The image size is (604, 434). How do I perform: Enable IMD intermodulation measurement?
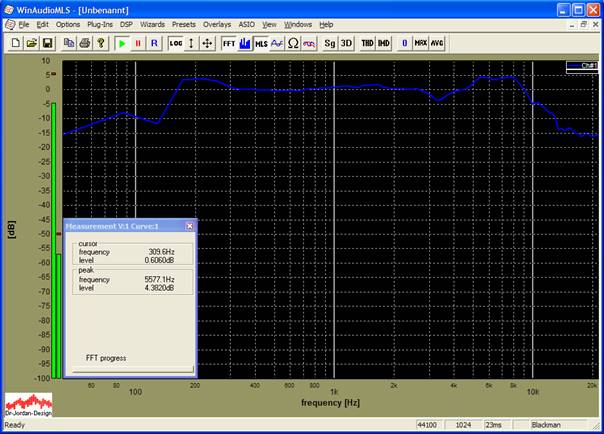[x=383, y=44]
